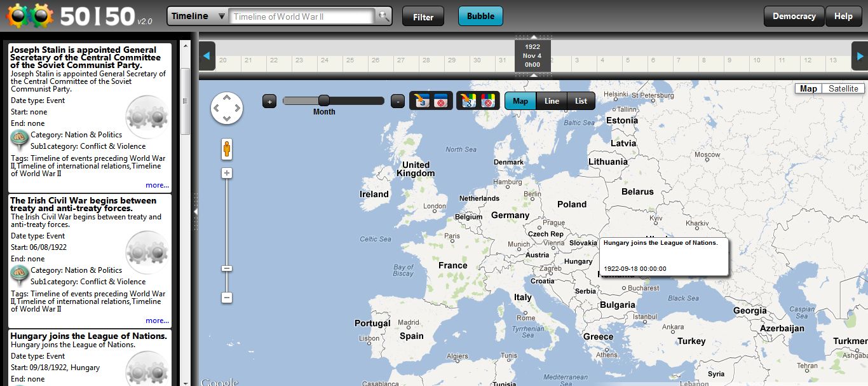
Task: Click the gears thumbnail for the Joseph Stalin event
Action: pos(147,117)
